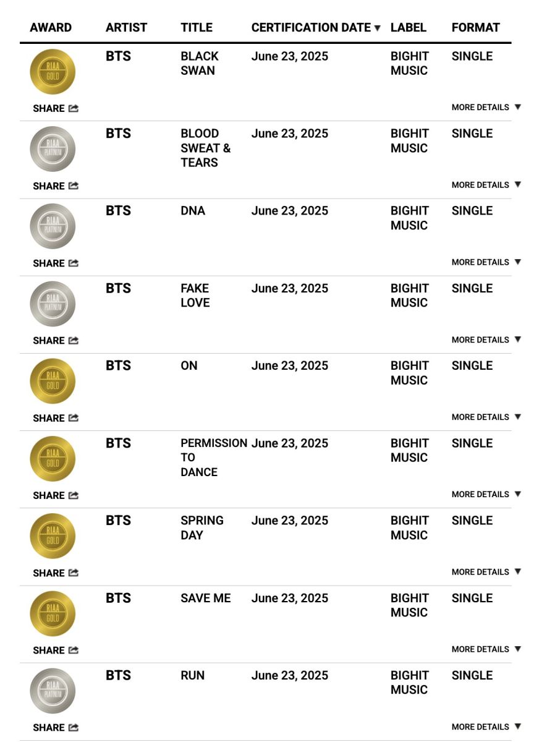Click the share icon under Fake Love
560x742 pixels.
(x=74, y=341)
